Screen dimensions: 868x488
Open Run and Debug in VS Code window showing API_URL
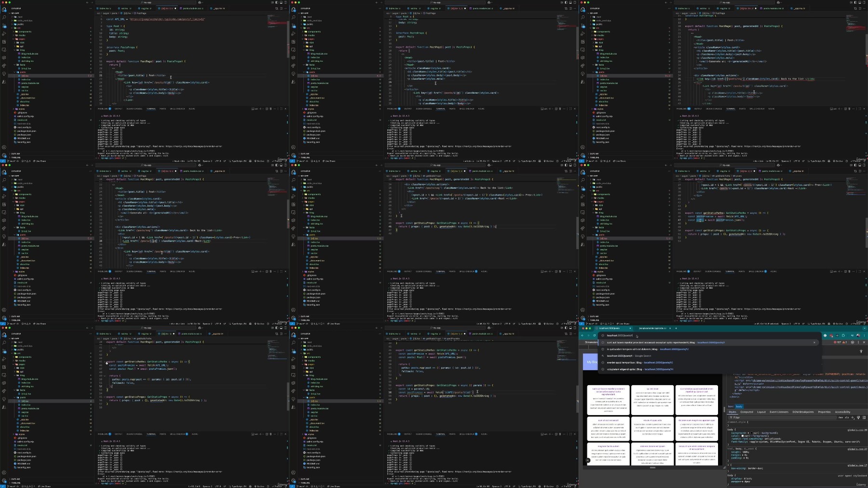click(4, 33)
